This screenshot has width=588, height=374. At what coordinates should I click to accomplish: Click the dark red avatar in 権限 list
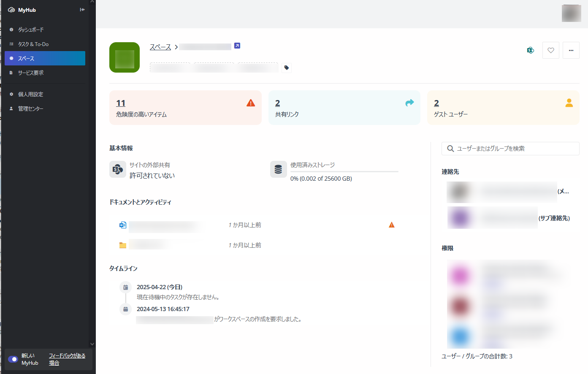460,306
